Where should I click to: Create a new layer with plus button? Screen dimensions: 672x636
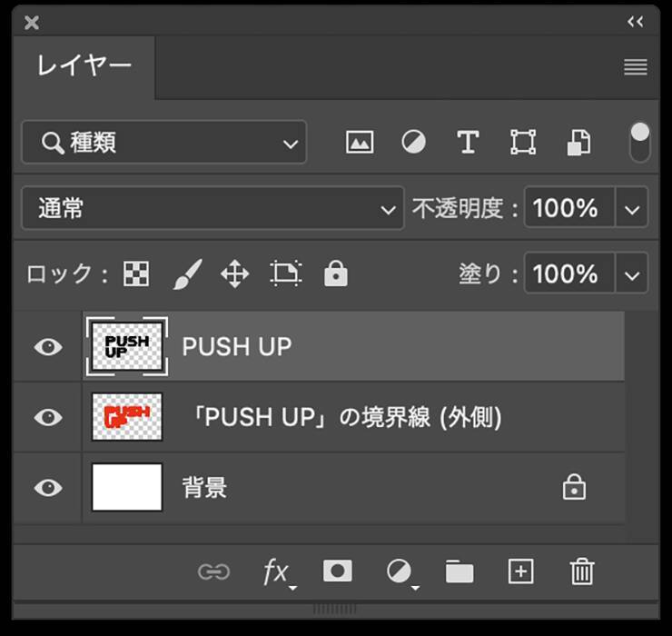pyautogui.click(x=520, y=571)
